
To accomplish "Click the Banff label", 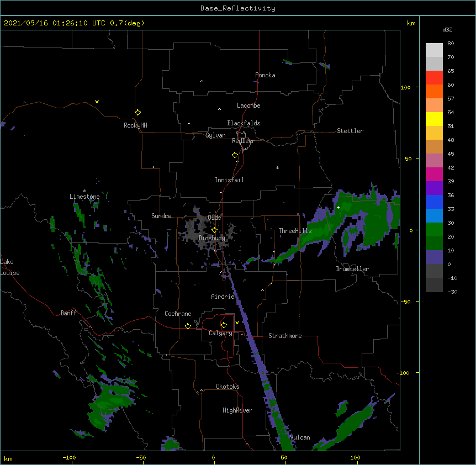I will [x=68, y=313].
